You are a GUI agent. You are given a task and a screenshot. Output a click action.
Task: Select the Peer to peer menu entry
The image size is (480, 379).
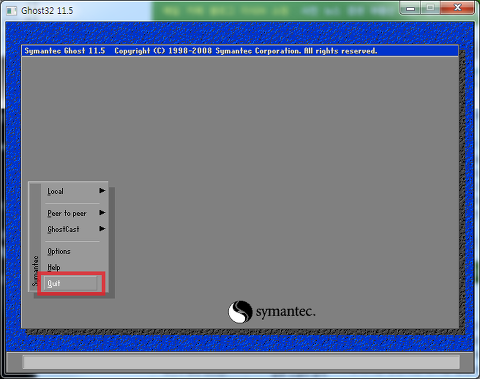coord(67,213)
